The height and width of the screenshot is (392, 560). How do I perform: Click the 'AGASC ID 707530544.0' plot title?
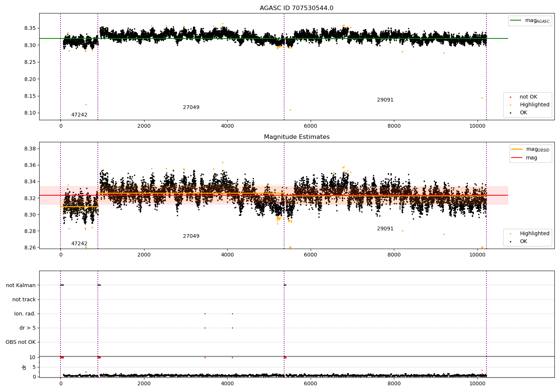click(x=296, y=8)
